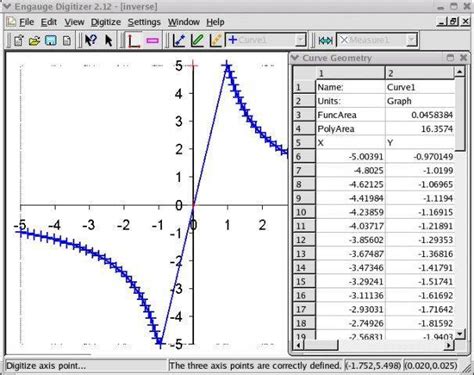Viewport: 474px width, 375px height.
Task: Save the document using the disk icon
Action: coord(51,40)
